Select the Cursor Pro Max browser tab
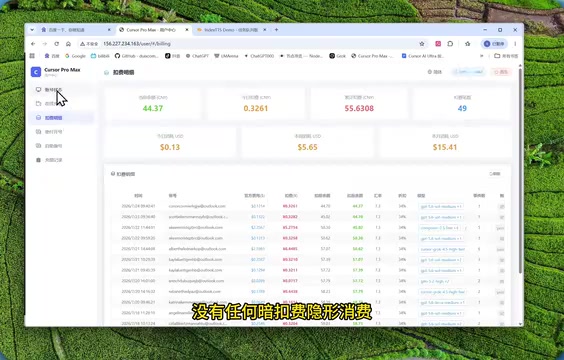This screenshot has width=564, height=360. tap(154, 30)
